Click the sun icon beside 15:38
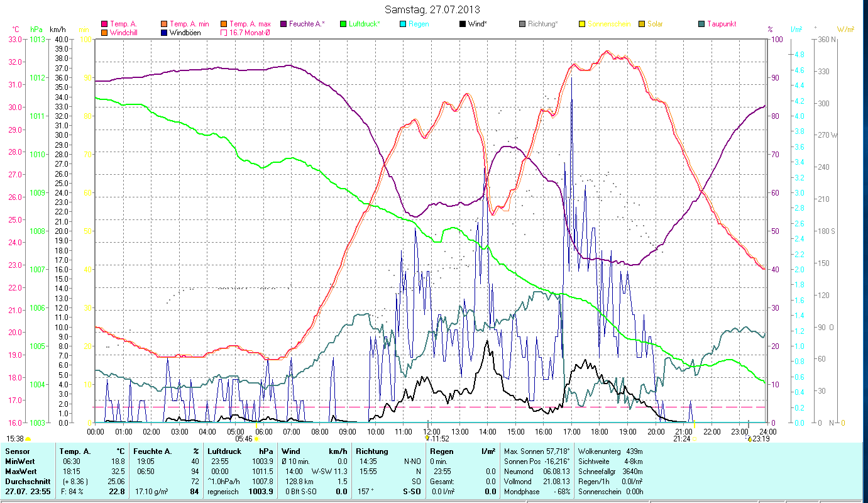This screenshot has width=868, height=503. (28, 439)
